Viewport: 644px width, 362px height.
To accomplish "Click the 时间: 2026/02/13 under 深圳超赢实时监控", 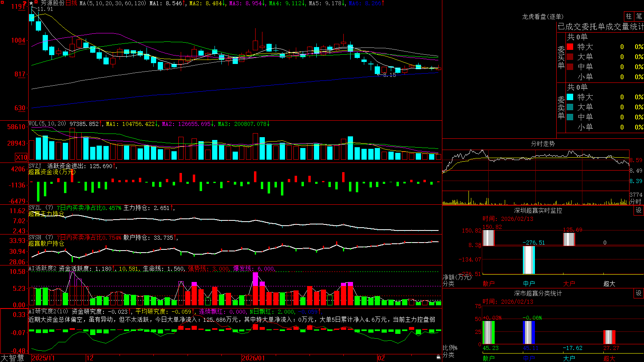I will click(508, 219).
